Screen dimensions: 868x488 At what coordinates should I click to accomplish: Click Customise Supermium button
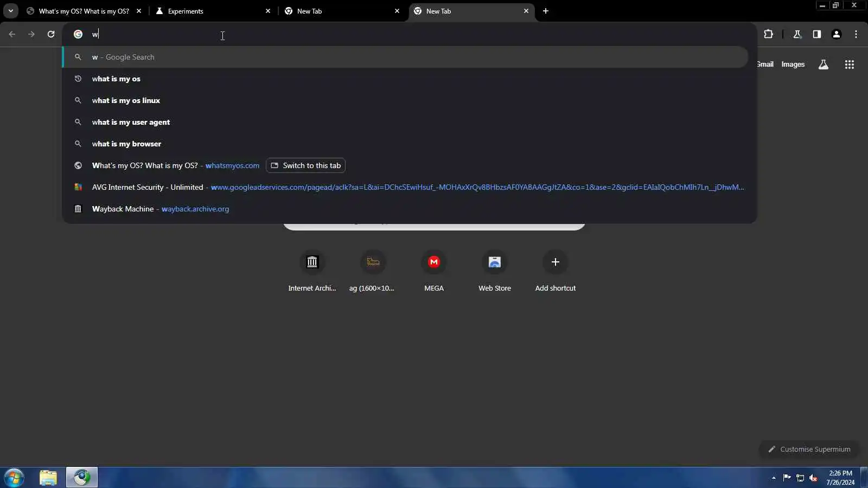[809, 449]
